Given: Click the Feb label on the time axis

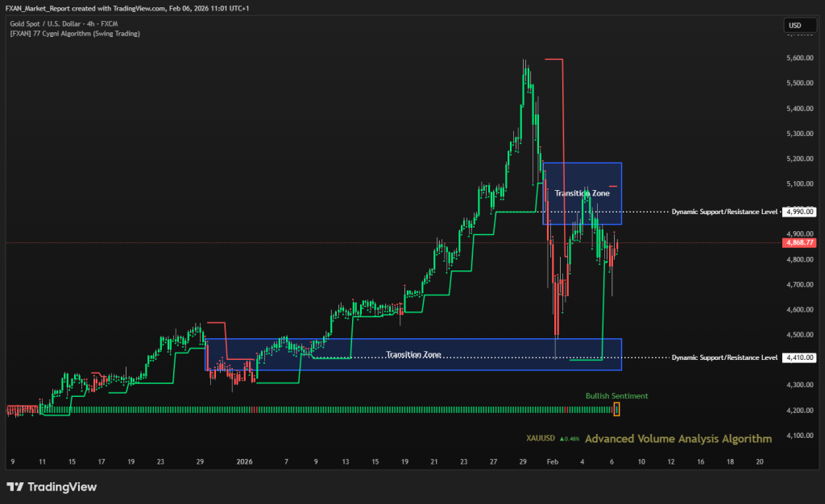Looking at the screenshot, I should (552, 462).
